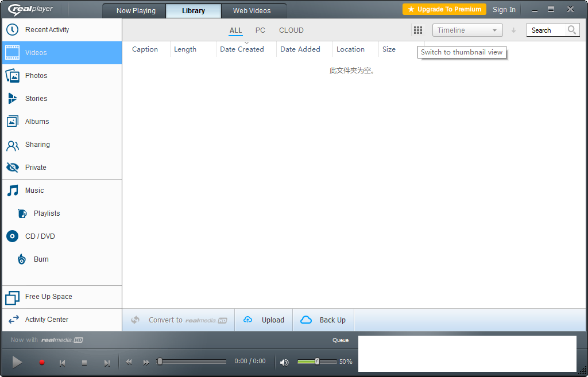Viewport: 588px width, 377px height.
Task: Open Stories section
Action: point(62,98)
